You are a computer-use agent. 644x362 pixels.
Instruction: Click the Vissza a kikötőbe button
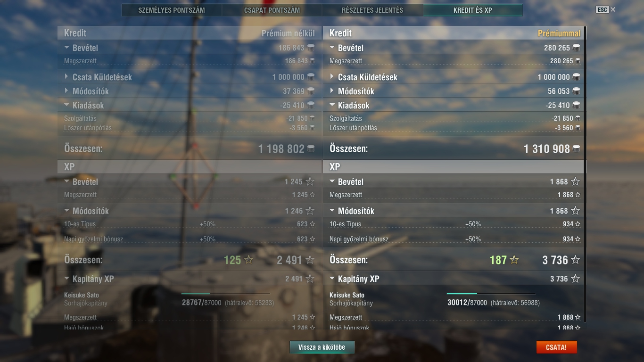[322, 347]
